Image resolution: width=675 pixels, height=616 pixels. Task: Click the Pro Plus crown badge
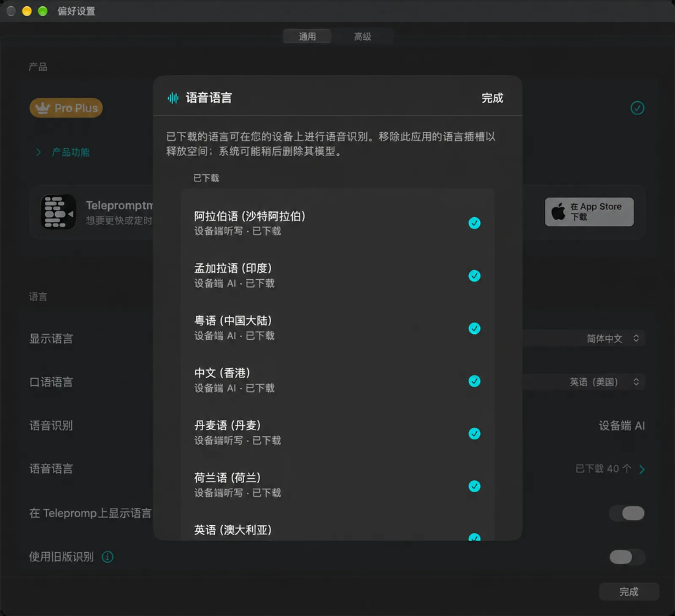click(x=66, y=108)
